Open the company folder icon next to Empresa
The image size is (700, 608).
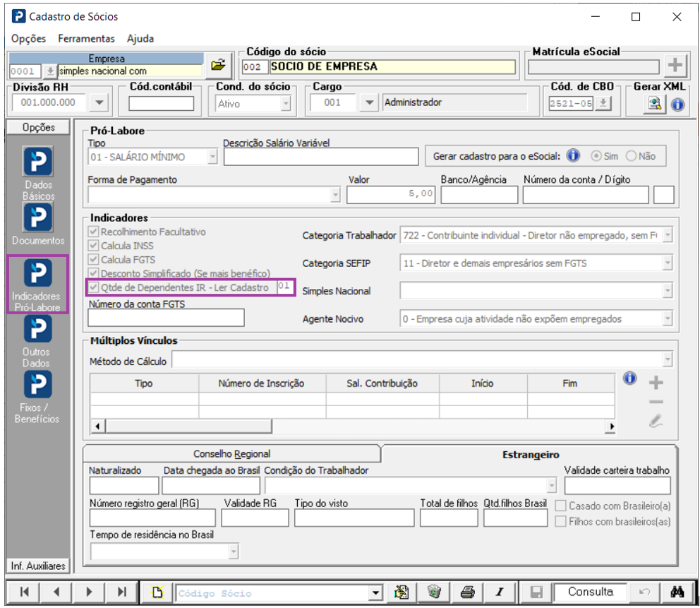click(x=218, y=66)
